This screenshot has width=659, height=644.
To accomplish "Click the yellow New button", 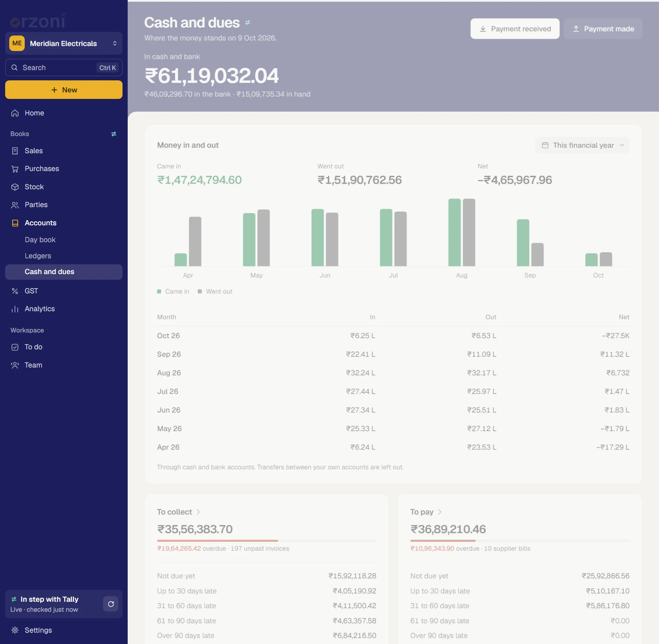I will [64, 90].
